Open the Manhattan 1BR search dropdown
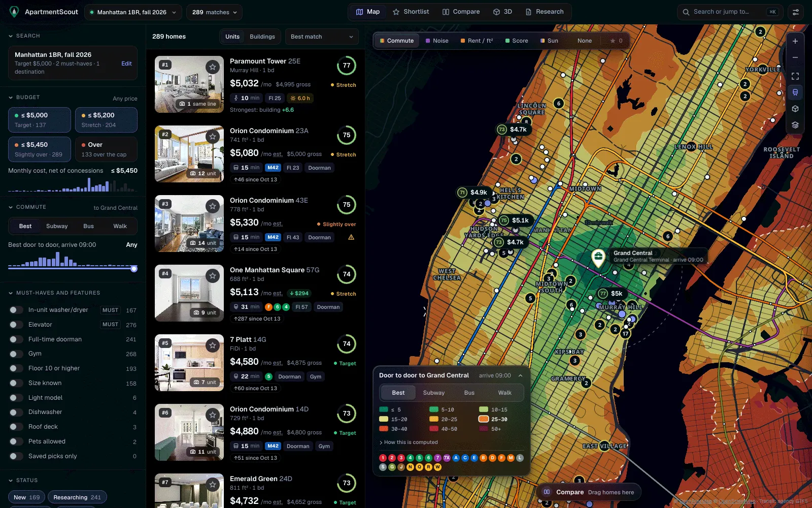 point(133,12)
